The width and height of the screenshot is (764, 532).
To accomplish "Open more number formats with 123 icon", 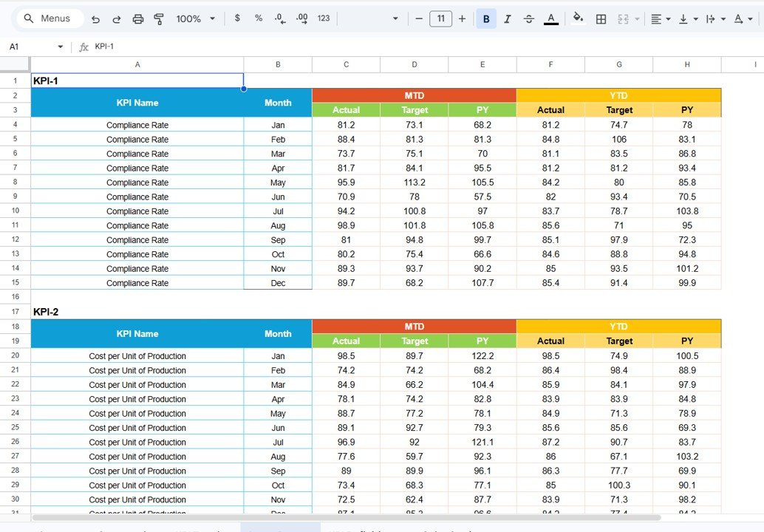I will pos(323,19).
